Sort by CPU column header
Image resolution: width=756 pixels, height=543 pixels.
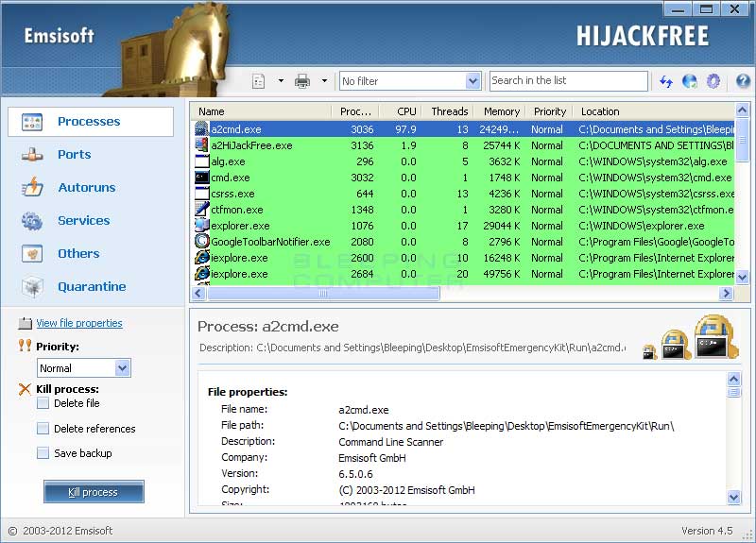pyautogui.click(x=401, y=111)
